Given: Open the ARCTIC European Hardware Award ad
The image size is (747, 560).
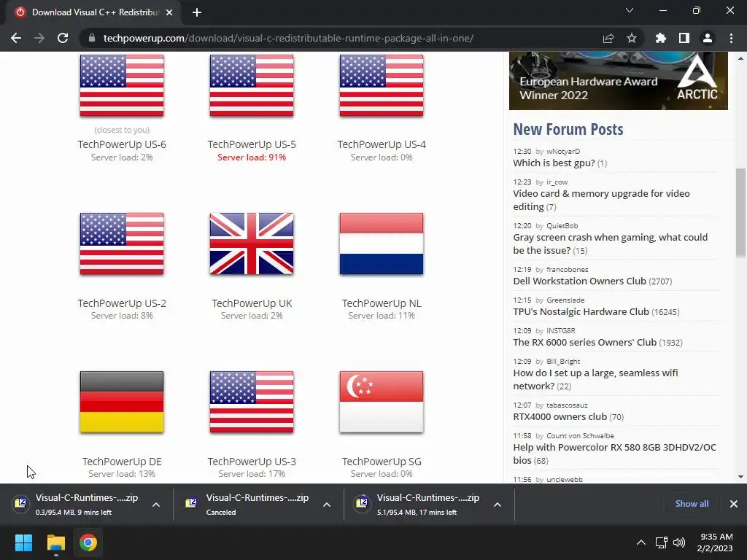Looking at the screenshot, I should point(619,80).
